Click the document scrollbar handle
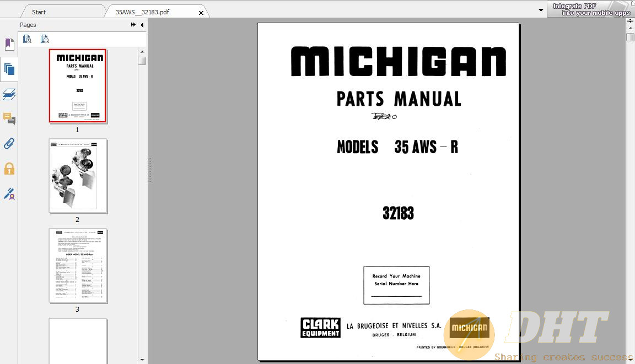 click(630, 37)
